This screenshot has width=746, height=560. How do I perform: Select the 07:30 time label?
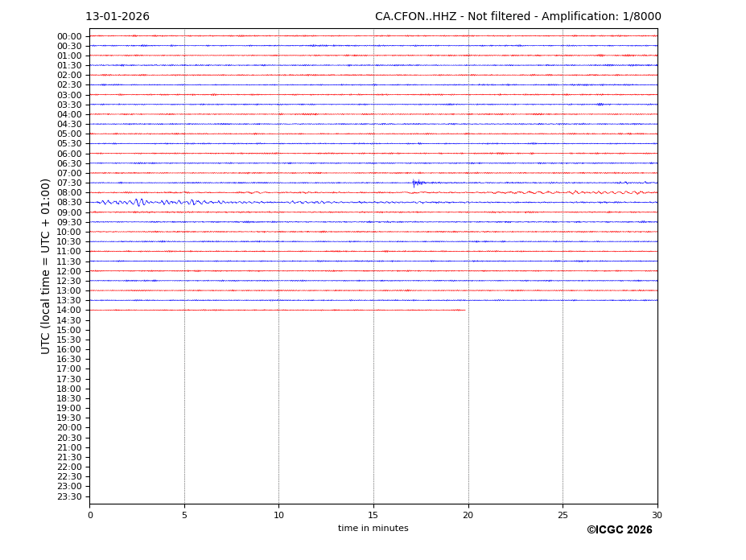[x=69, y=183]
